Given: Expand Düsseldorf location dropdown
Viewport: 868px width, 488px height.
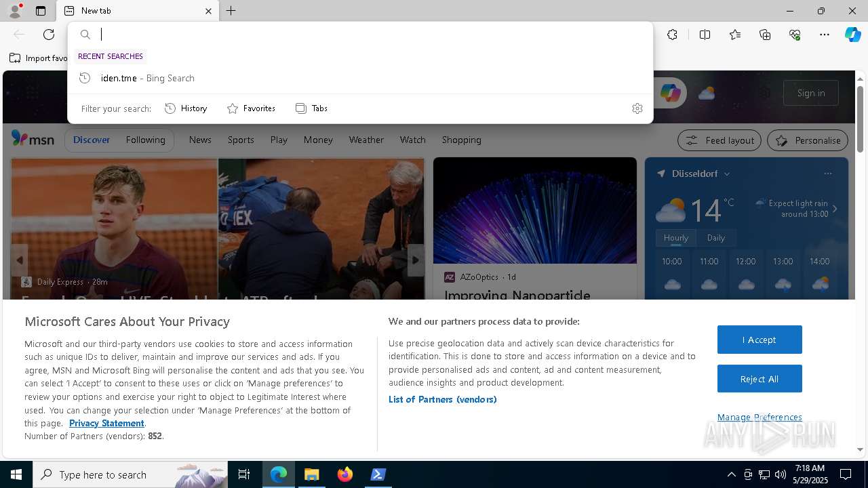Looking at the screenshot, I should point(727,174).
